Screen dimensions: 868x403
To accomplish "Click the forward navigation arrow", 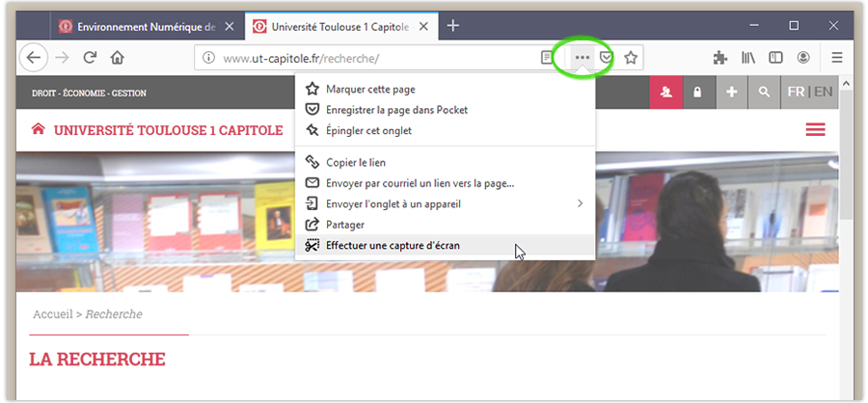I will [62, 58].
